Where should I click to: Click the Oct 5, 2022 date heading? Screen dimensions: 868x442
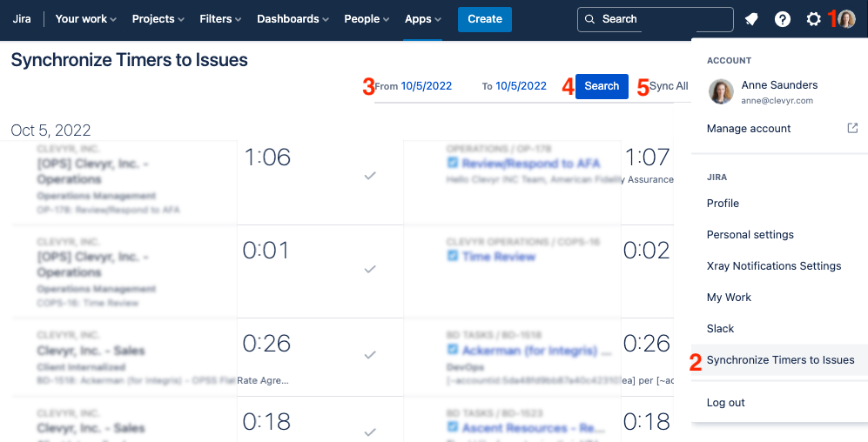[50, 130]
